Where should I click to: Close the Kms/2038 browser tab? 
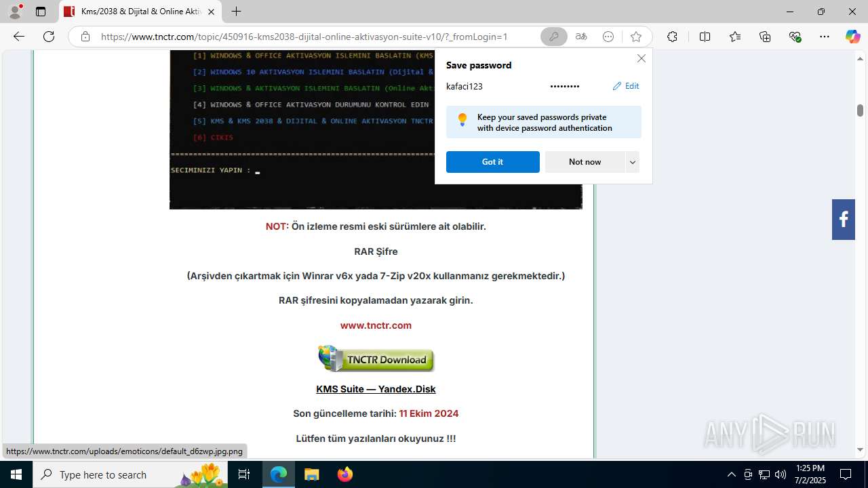(211, 12)
